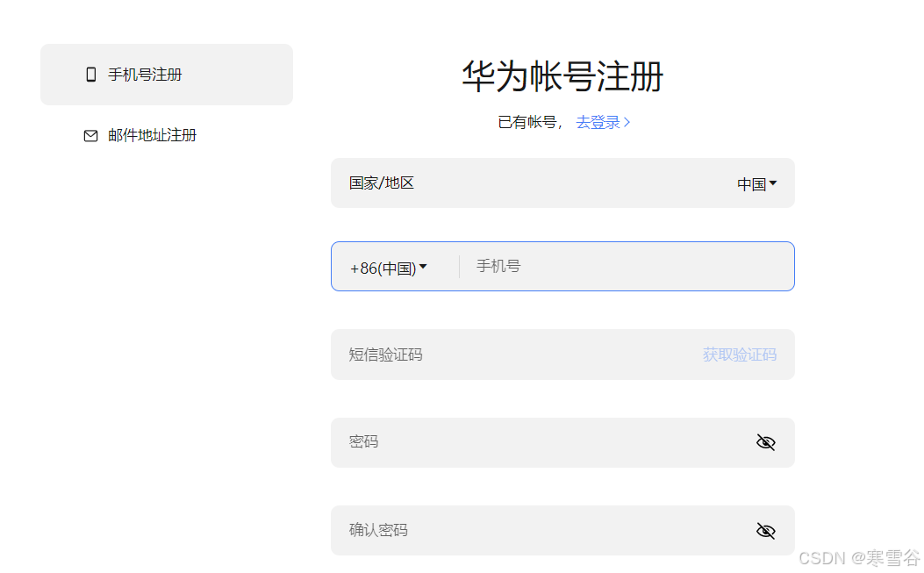Toggle visibility of the 确认密码 field

765,531
